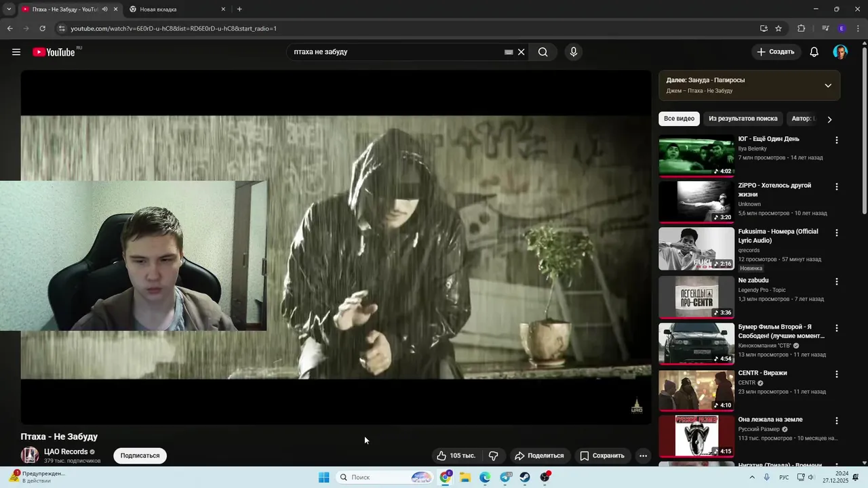The height and width of the screenshot is (488, 868).
Task: Show more filter chips with right arrow
Action: pos(829,119)
